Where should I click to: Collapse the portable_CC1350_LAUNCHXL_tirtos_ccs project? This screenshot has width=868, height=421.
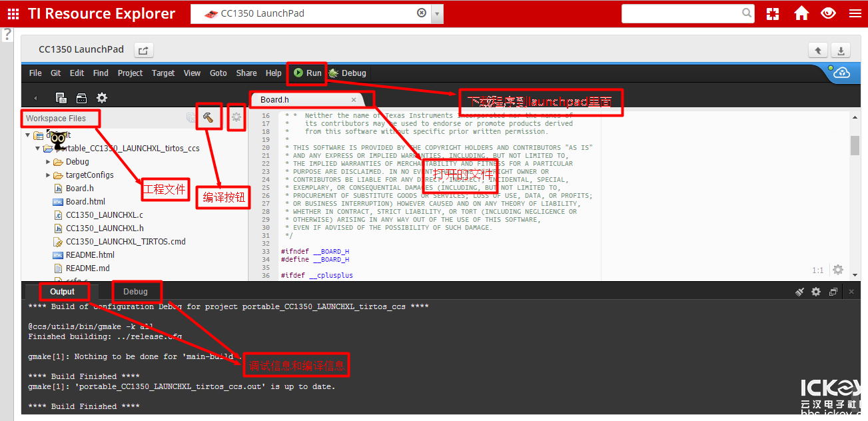(x=38, y=149)
